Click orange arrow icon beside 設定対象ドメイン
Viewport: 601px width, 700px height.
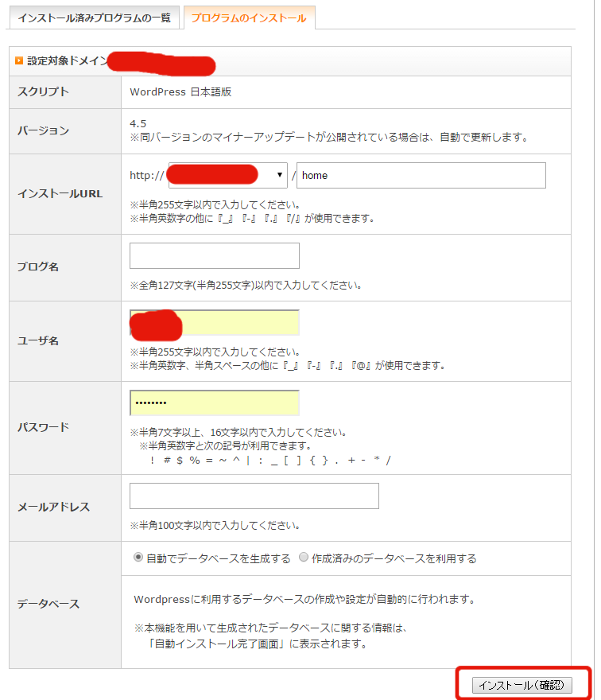coord(19,60)
